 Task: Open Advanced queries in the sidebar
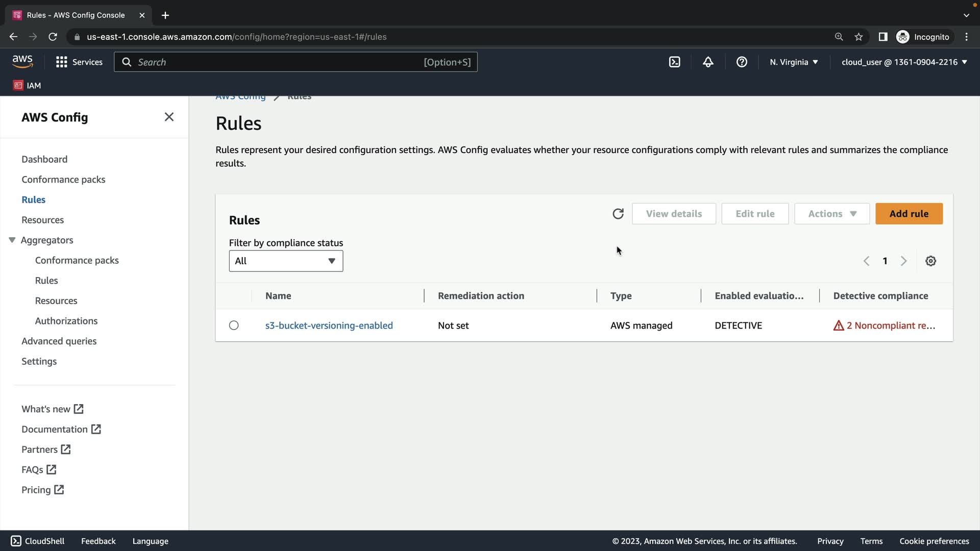click(x=59, y=341)
